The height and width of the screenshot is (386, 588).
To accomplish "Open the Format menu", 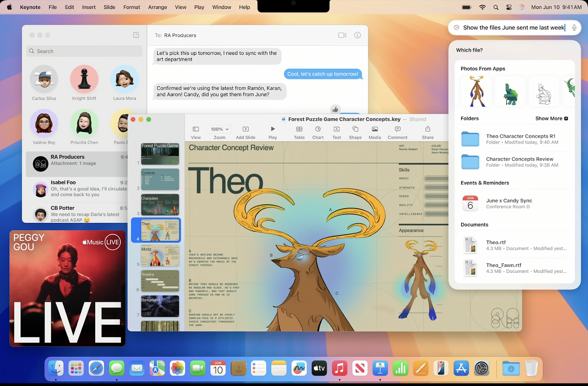I will click(132, 7).
